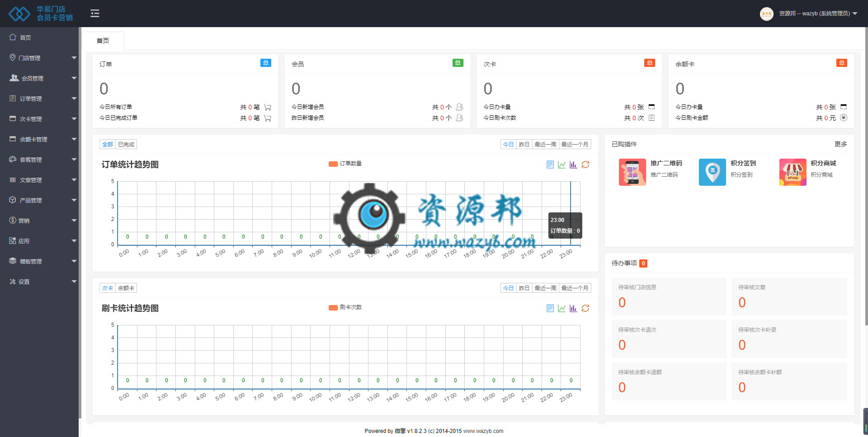Screen dimensions: 868x437
Task: Click the card icon beside 次卡 今日办卡量
Action: click(x=651, y=107)
